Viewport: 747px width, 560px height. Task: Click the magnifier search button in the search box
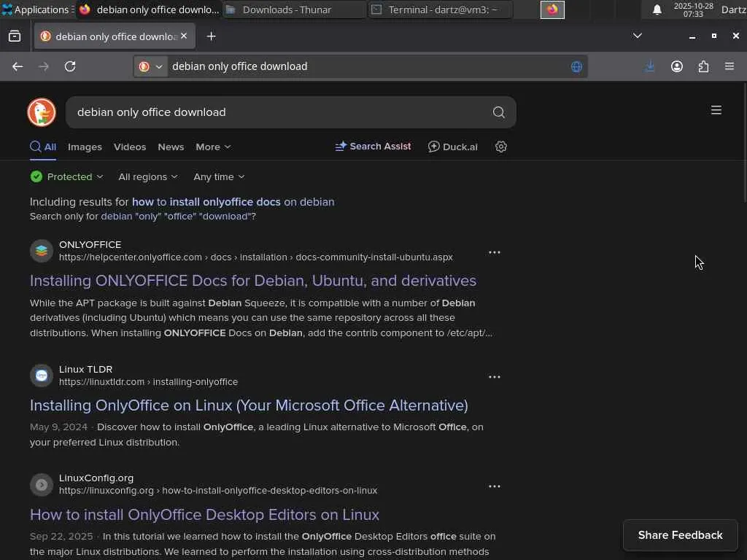coord(499,112)
